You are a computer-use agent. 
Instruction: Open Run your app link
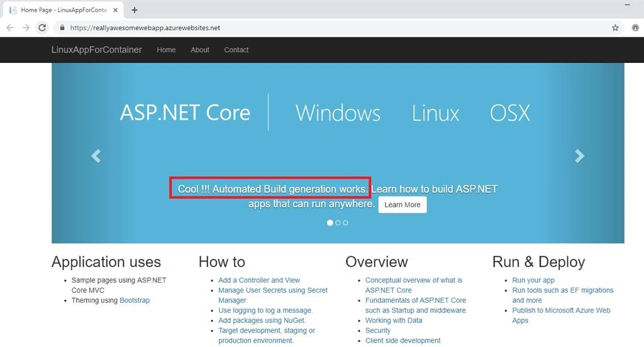tap(533, 280)
